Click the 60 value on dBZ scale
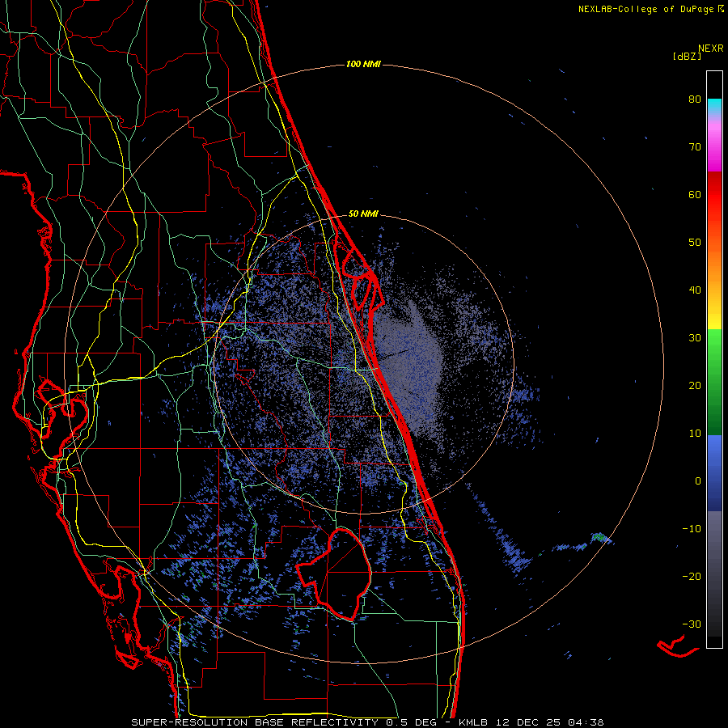The image size is (728, 728). 695,195
